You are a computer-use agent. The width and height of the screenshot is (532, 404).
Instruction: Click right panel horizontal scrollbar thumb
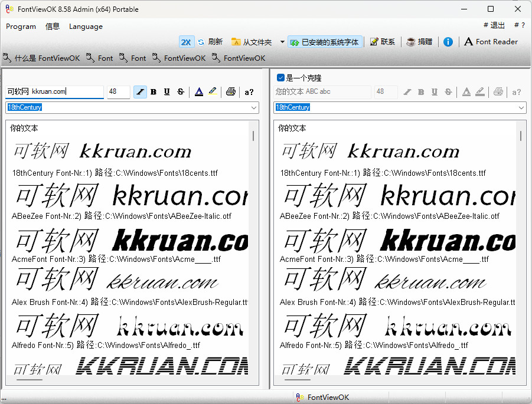(297, 380)
